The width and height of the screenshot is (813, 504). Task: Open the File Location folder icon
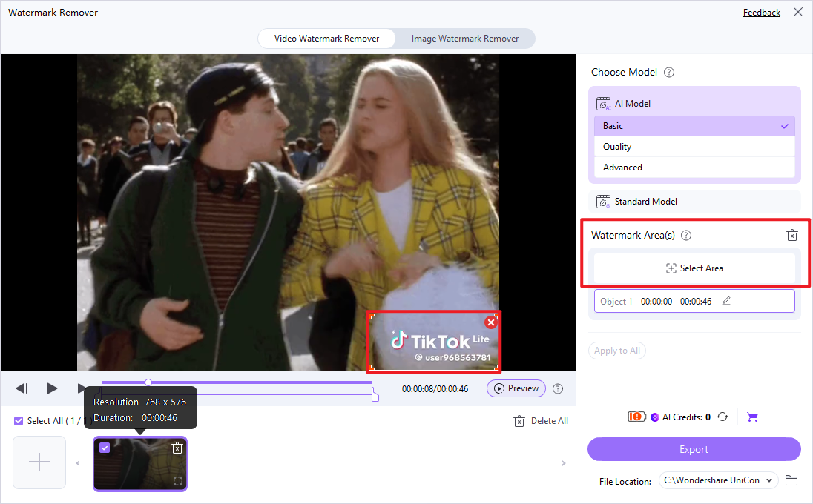point(791,480)
